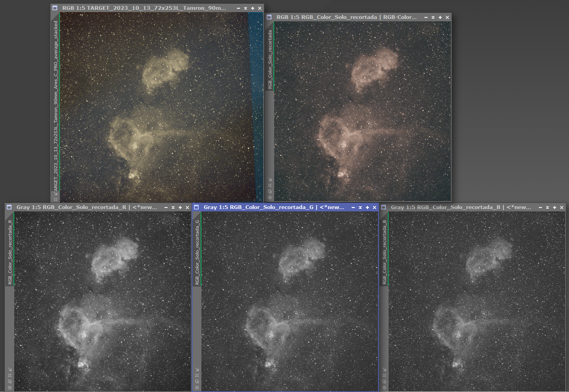The width and height of the screenshot is (569, 392).
Task: Click the fit-view square icon in recortada_G window
Action: [x=197, y=375]
